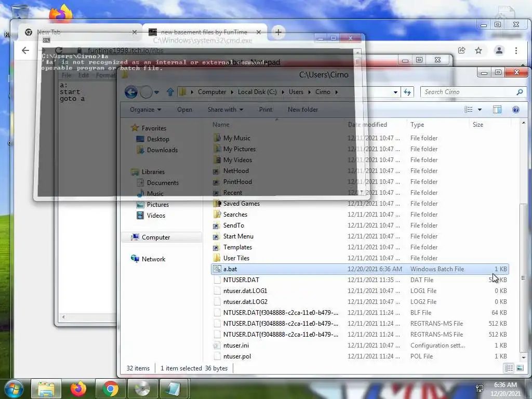This screenshot has height=399, width=532.
Task: Click the Explorer Forward navigation arrow
Action: click(146, 92)
